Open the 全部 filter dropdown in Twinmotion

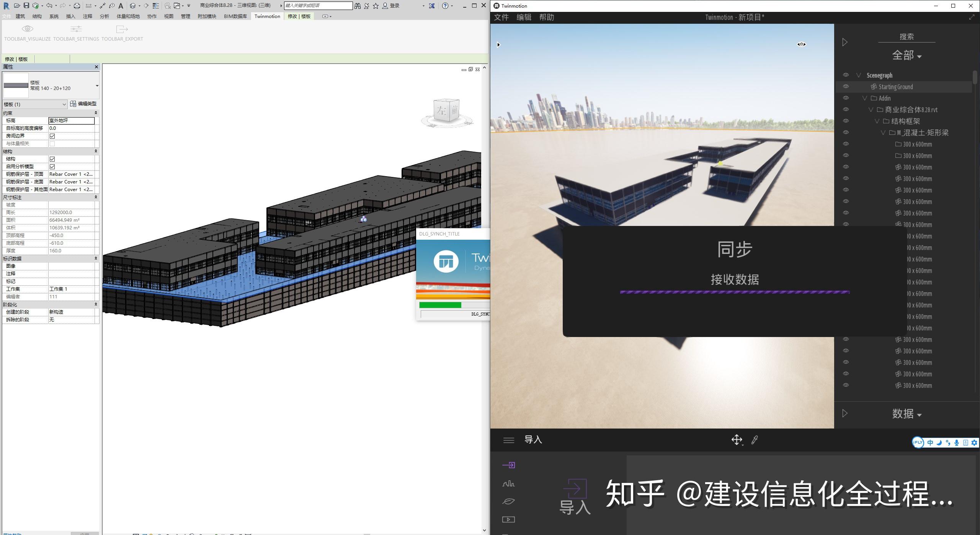906,56
